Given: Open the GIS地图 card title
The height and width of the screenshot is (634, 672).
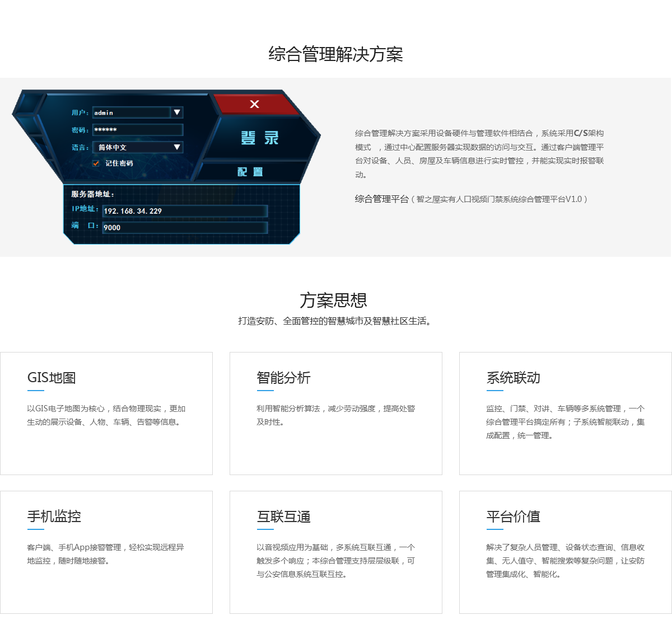Looking at the screenshot, I should 52,378.
